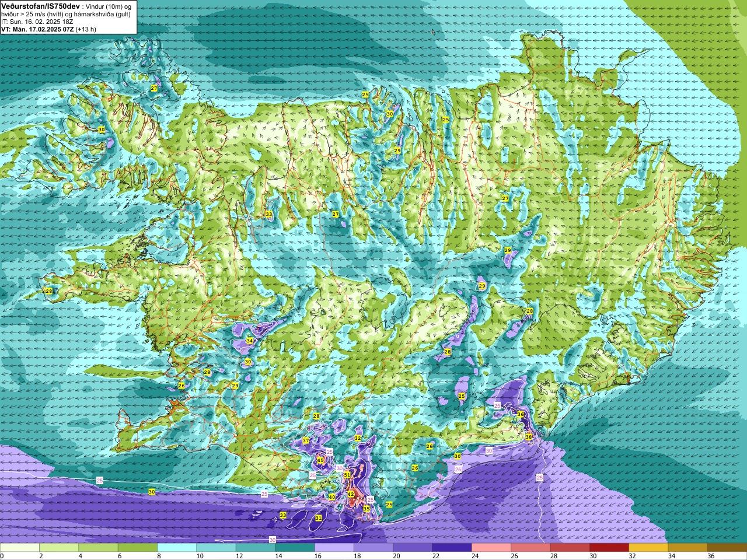The height and width of the screenshot is (560, 747).
Task: Select the legend scale number 14
Action: pos(278,556)
